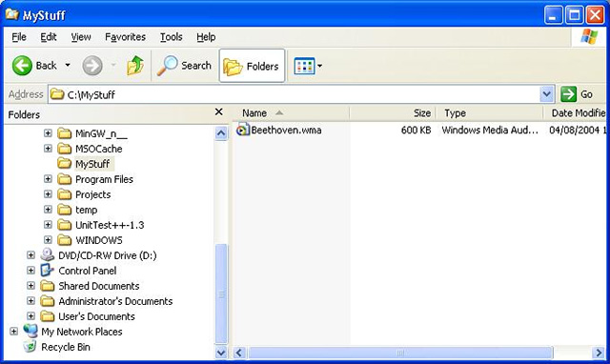Select the Projects folder icon

(65, 194)
